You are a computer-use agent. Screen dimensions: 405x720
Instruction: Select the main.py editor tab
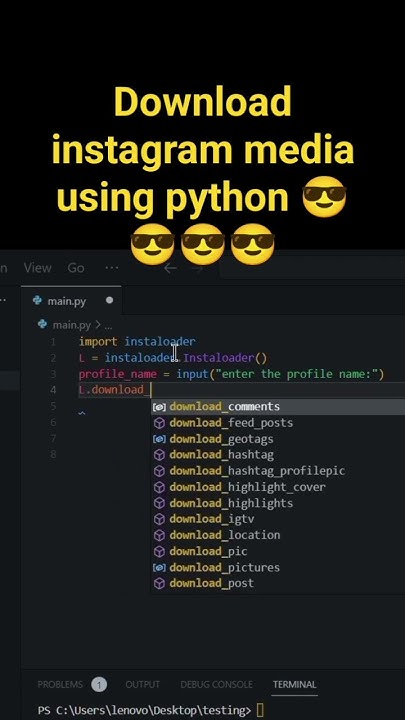(71, 301)
